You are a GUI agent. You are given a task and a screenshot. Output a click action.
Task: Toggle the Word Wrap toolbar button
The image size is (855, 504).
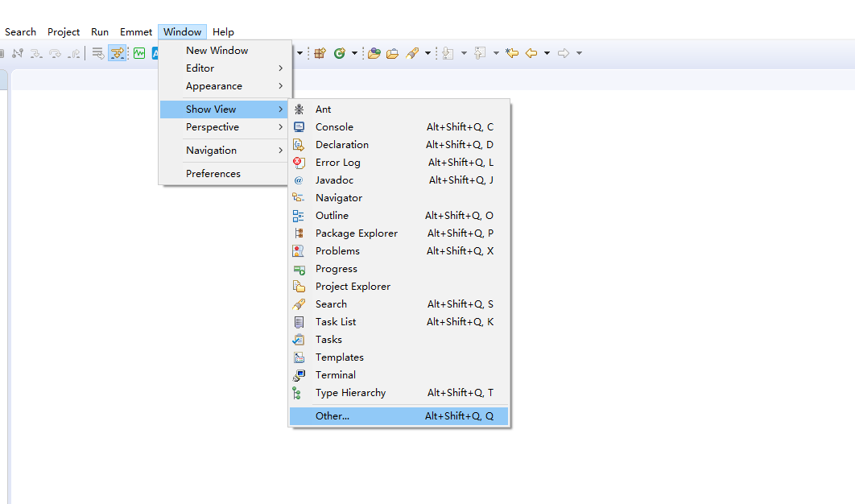tap(97, 53)
